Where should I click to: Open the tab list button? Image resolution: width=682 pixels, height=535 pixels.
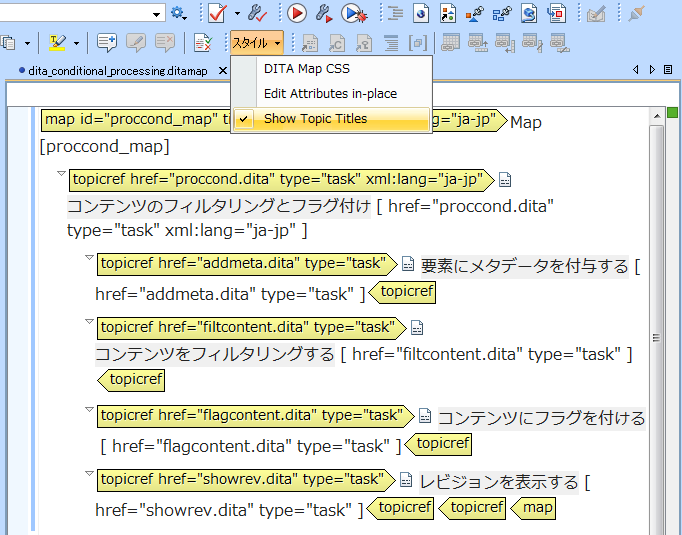click(x=668, y=70)
